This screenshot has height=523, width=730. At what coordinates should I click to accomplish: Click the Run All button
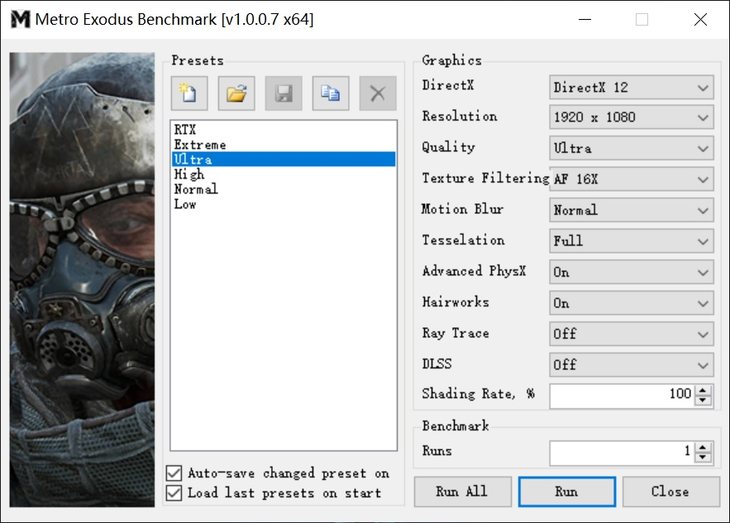pyautogui.click(x=462, y=491)
